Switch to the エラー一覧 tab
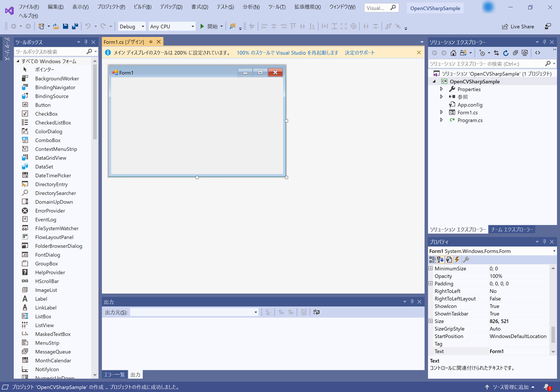The image size is (560, 392). pos(114,374)
